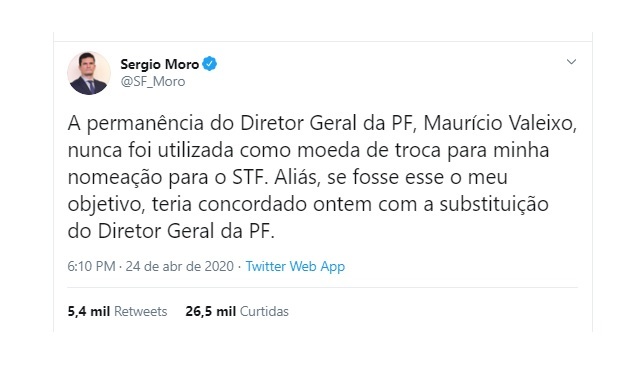View the 5,4 mil Retweets list

click(x=117, y=311)
